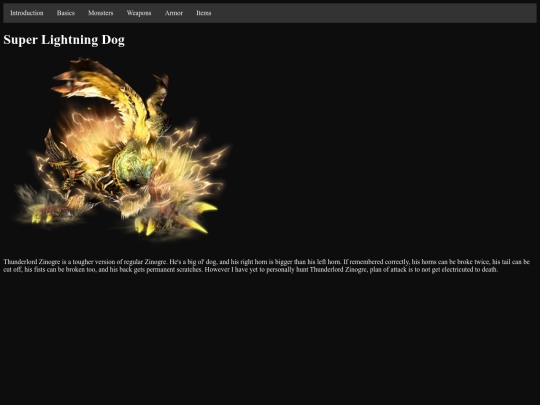This screenshot has height=405, width=540.
Task: Click the Items navigation link
Action: 204,13
